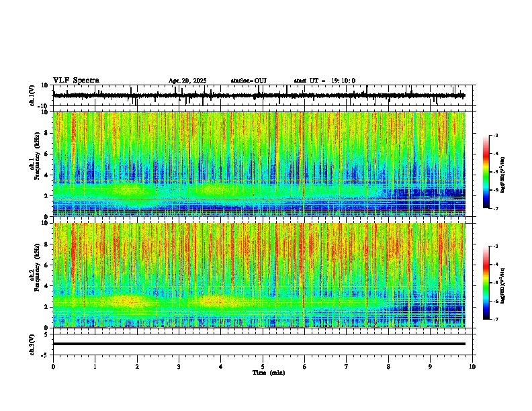Click time axis tick label '8'
The image size is (532, 411).
tap(388, 367)
